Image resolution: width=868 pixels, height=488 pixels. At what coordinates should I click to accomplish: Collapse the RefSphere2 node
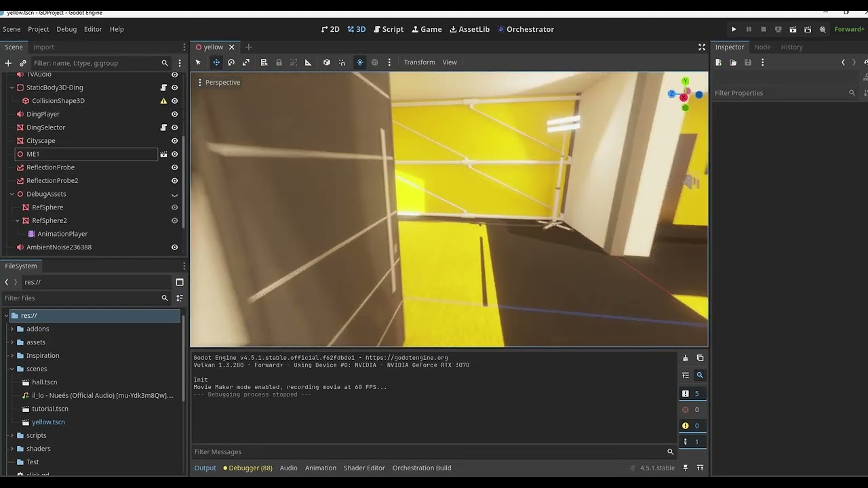[x=18, y=221]
